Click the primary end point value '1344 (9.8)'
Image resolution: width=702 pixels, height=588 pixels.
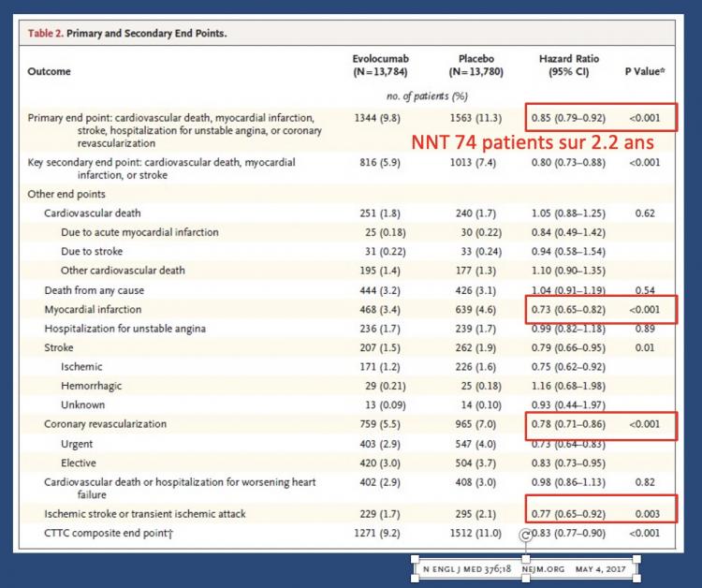(377, 118)
